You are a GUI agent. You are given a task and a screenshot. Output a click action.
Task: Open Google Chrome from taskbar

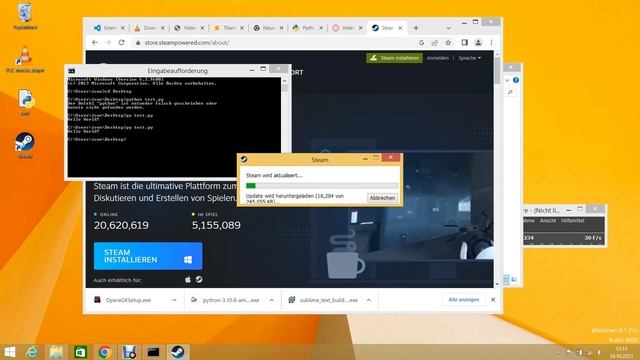click(104, 352)
